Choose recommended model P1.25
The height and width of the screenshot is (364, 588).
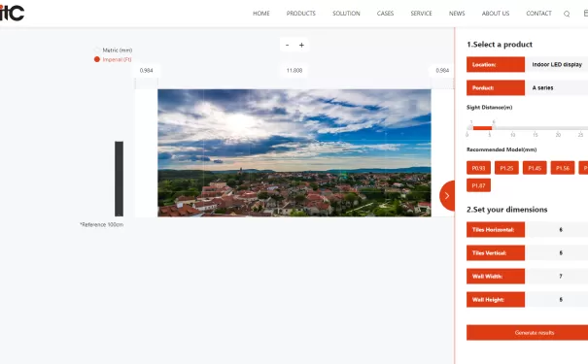506,168
